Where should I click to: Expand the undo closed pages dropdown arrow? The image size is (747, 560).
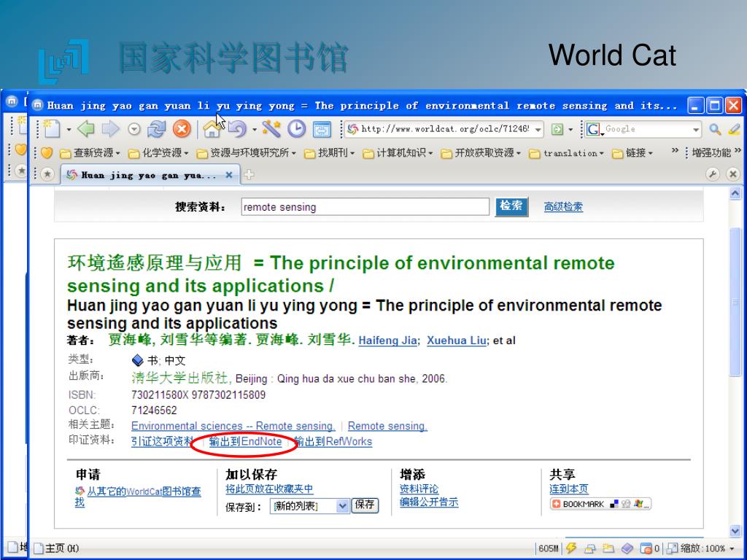point(255,129)
